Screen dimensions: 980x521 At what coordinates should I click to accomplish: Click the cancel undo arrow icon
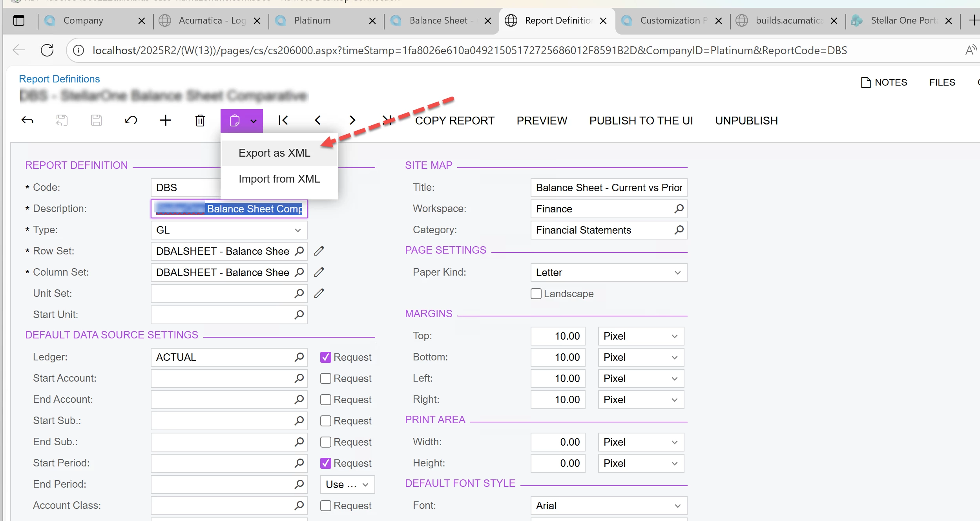coord(131,121)
